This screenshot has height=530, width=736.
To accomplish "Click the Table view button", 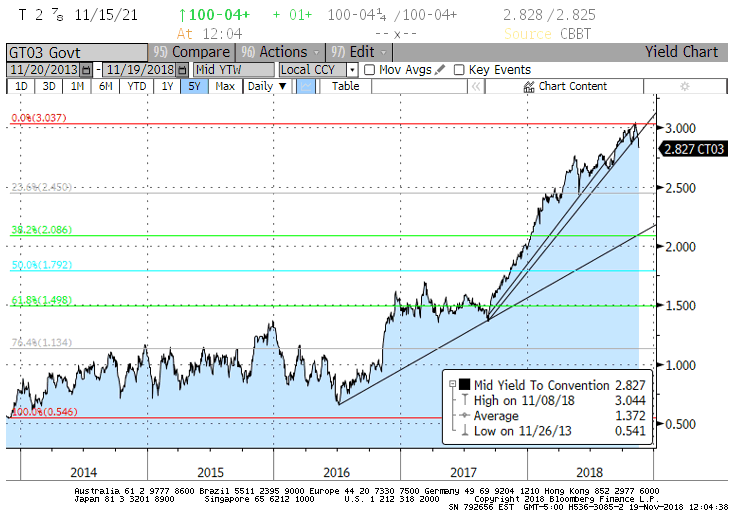I will pos(345,86).
